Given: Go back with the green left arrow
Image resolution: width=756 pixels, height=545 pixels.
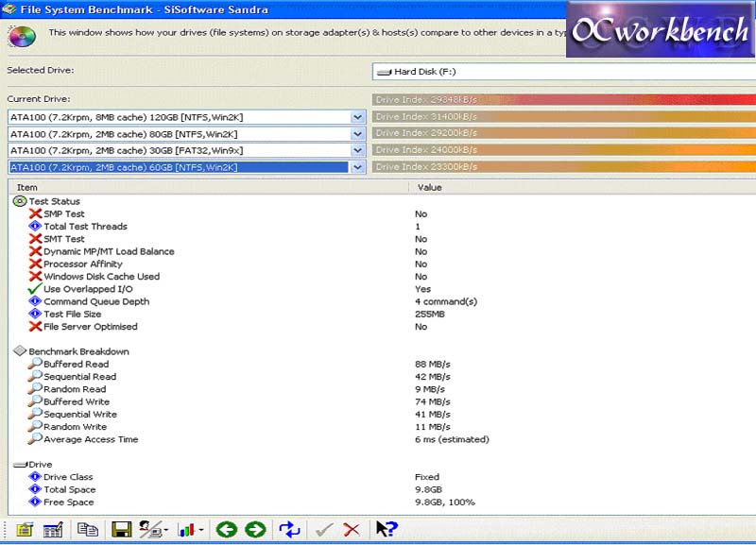Looking at the screenshot, I should (227, 530).
